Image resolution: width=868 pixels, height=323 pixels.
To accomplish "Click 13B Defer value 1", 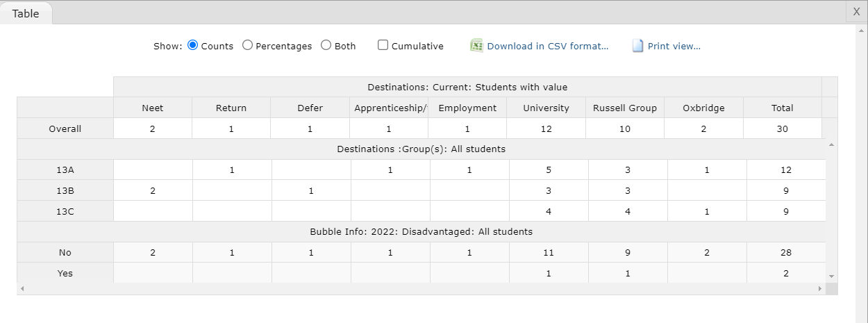I will (311, 190).
